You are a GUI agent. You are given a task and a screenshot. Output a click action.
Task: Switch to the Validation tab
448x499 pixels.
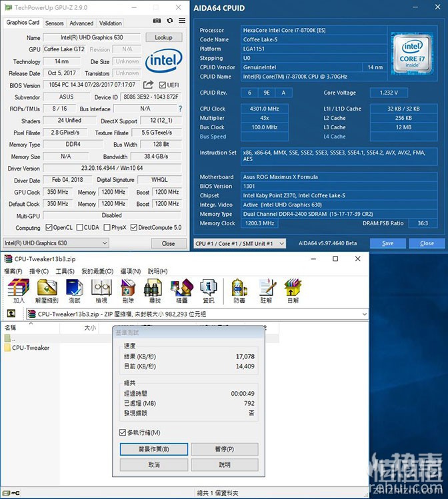tap(110, 23)
